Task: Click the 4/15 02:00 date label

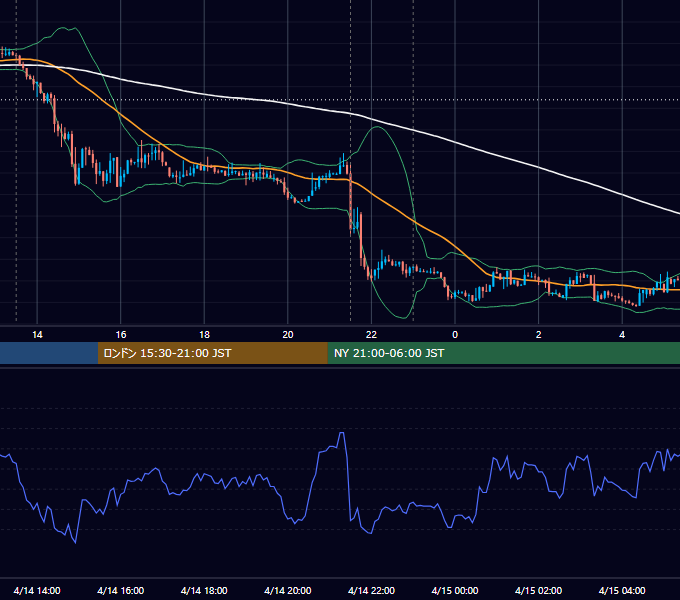Action: pos(539,590)
